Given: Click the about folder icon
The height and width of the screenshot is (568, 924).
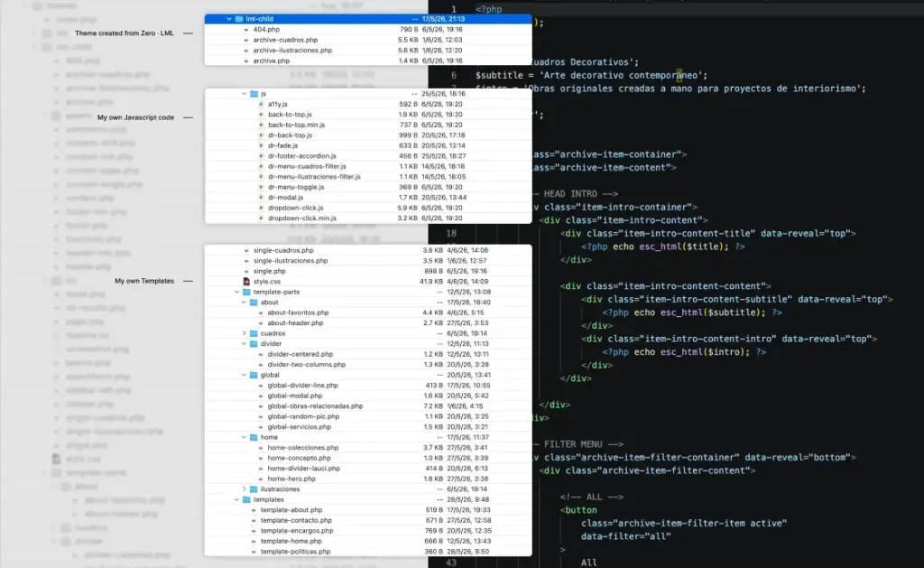Looking at the screenshot, I should tap(254, 303).
